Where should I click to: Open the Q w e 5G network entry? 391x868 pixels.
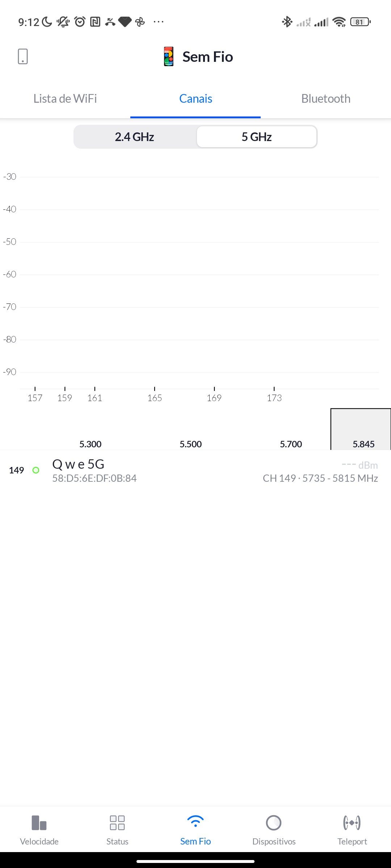coord(79,464)
